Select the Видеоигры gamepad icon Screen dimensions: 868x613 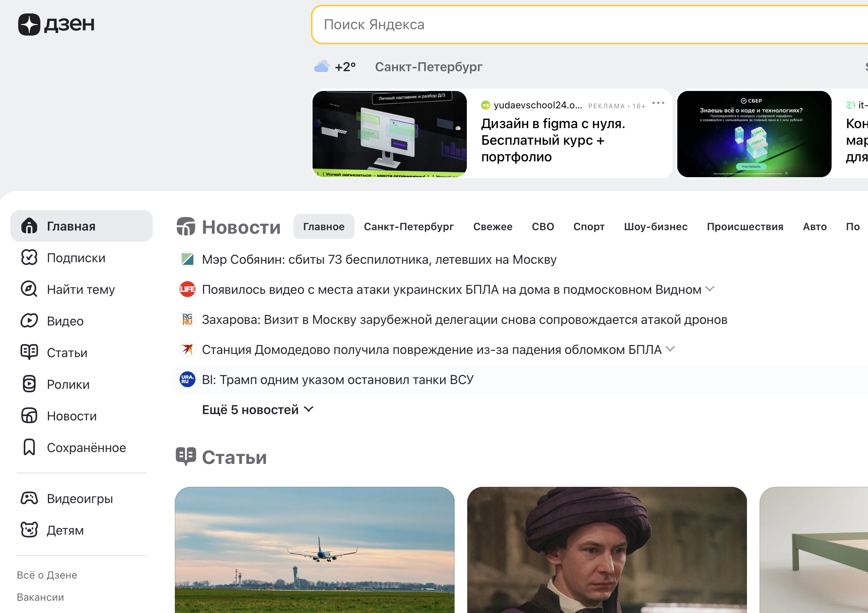(x=29, y=498)
